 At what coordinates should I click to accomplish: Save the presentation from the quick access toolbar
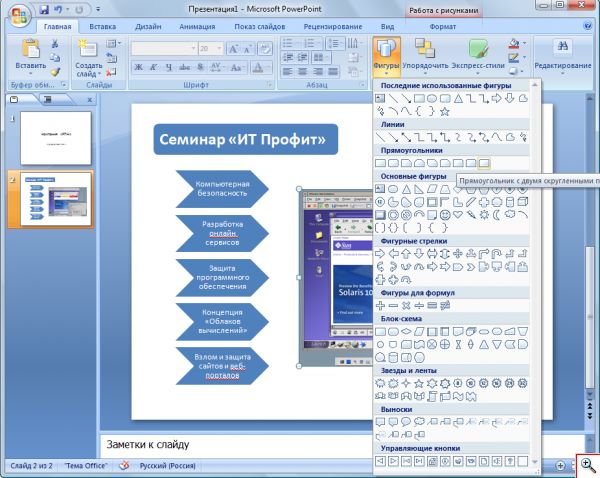point(44,10)
